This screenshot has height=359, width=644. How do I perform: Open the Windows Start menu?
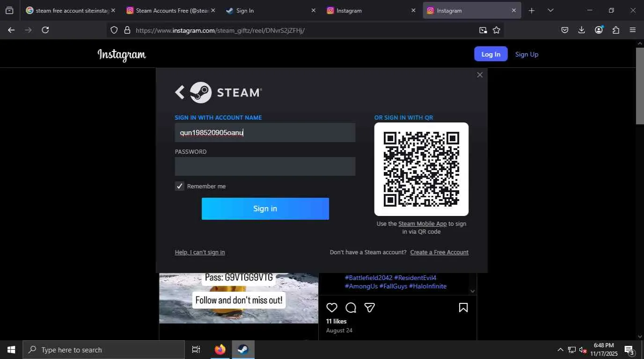click(x=11, y=350)
